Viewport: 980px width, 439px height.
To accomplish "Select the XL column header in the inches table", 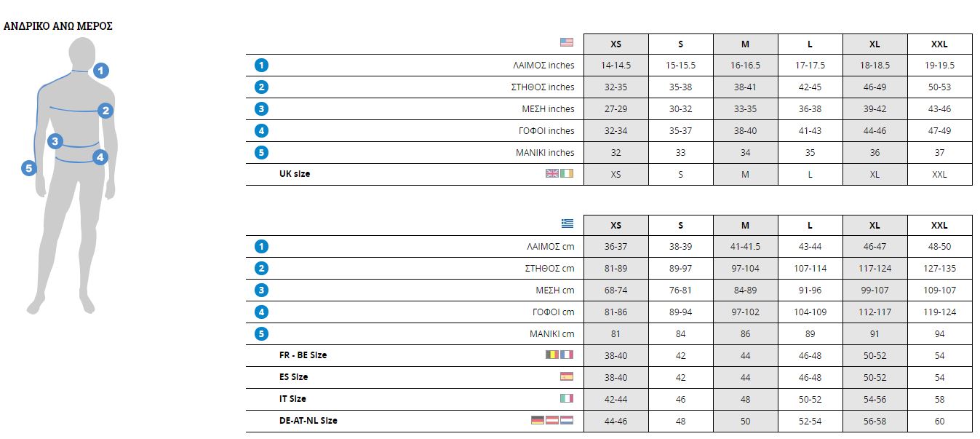I will pyautogui.click(x=875, y=44).
